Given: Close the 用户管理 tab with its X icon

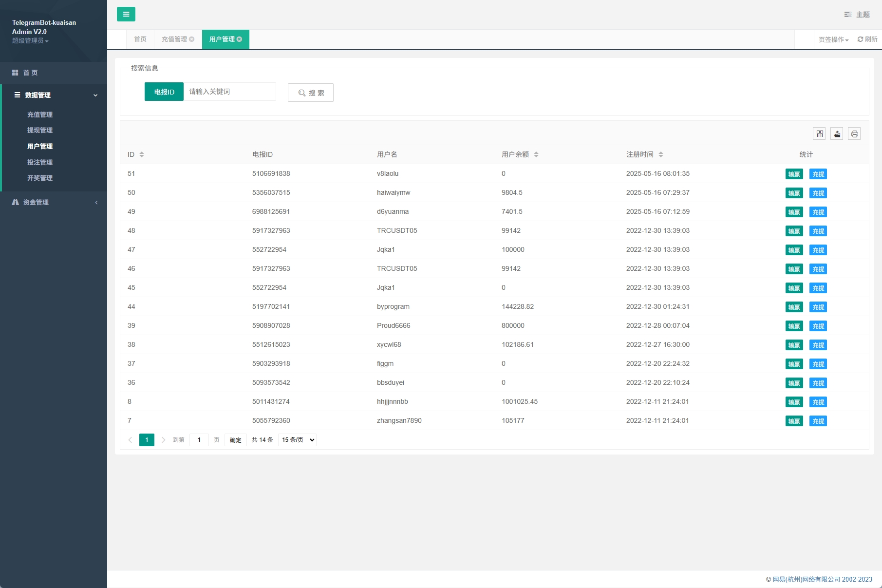Looking at the screenshot, I should coord(240,39).
